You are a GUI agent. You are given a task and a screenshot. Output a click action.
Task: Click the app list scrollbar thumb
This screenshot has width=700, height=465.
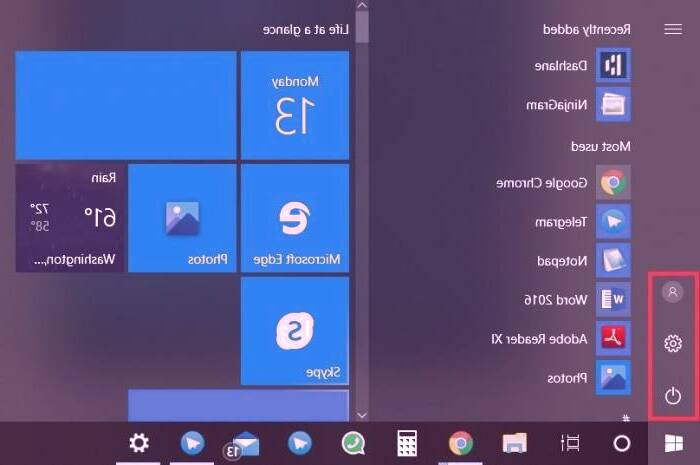click(x=362, y=27)
